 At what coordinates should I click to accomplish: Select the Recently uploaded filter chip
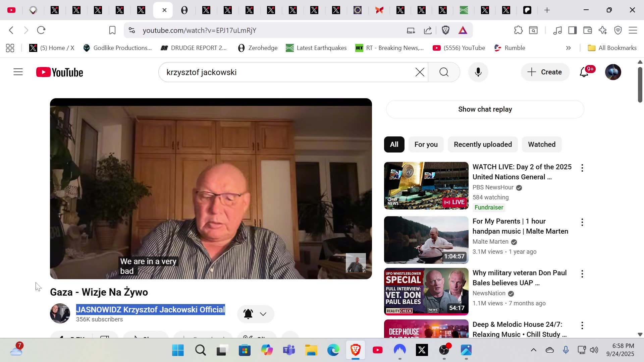[x=483, y=144]
